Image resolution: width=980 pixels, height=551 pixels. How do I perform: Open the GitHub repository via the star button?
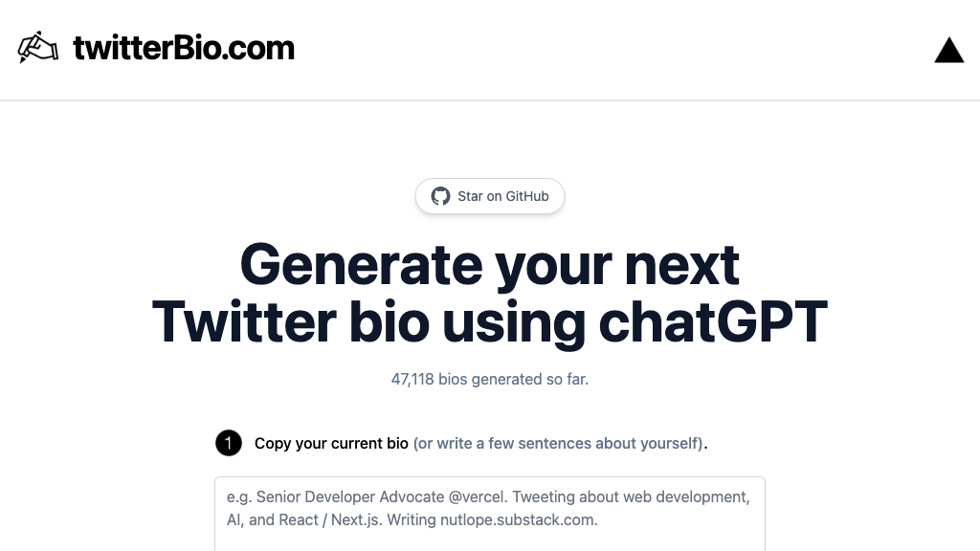(489, 196)
